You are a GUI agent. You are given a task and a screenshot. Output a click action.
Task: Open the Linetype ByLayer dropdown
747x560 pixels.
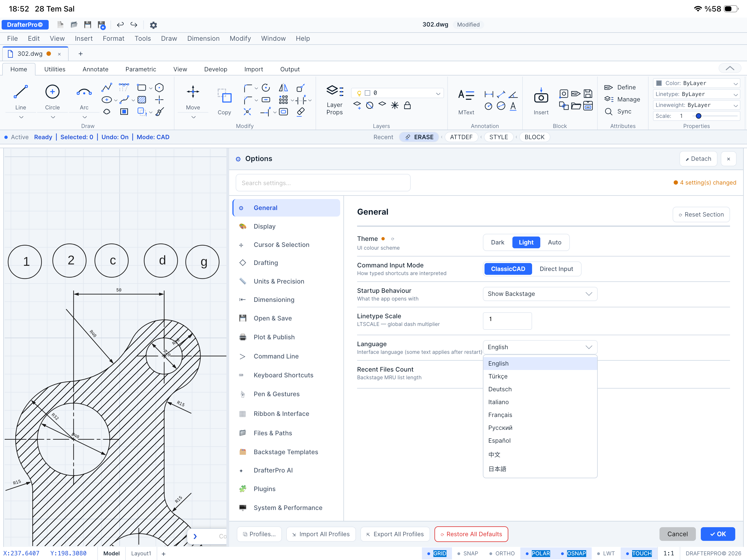point(697,94)
